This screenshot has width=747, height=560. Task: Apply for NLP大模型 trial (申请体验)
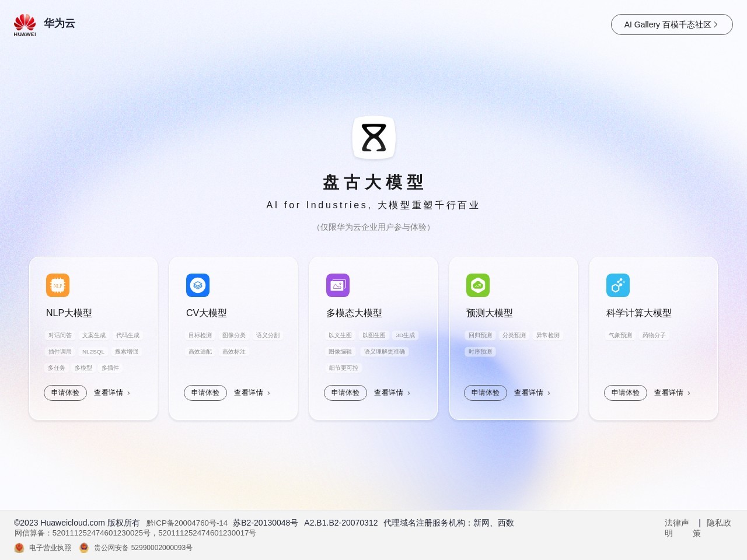coord(65,393)
